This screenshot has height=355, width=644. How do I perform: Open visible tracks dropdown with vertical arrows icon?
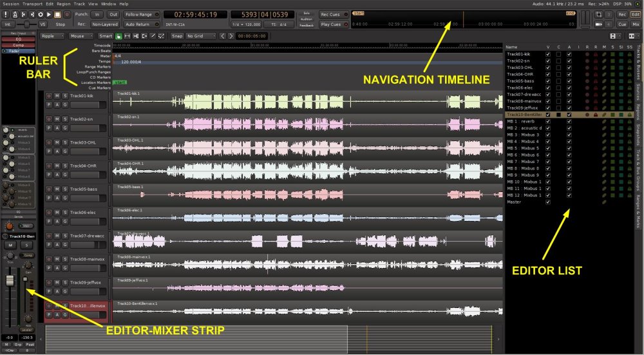point(615,36)
